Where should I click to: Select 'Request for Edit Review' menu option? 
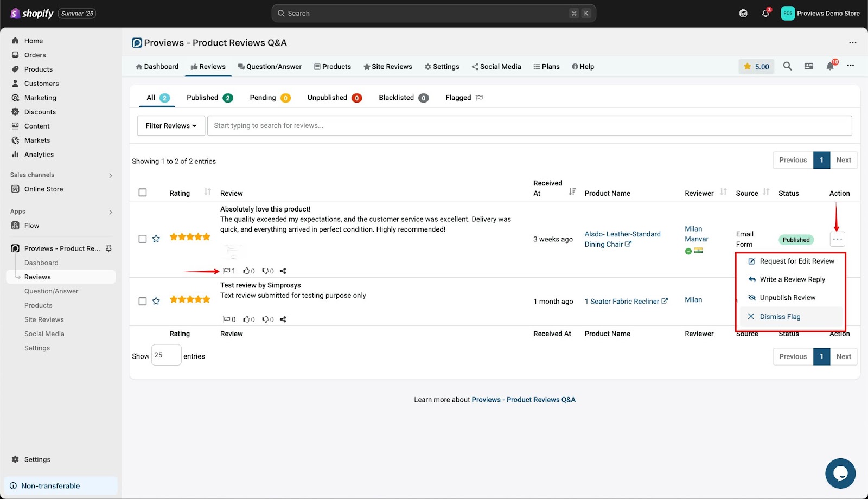click(791, 261)
